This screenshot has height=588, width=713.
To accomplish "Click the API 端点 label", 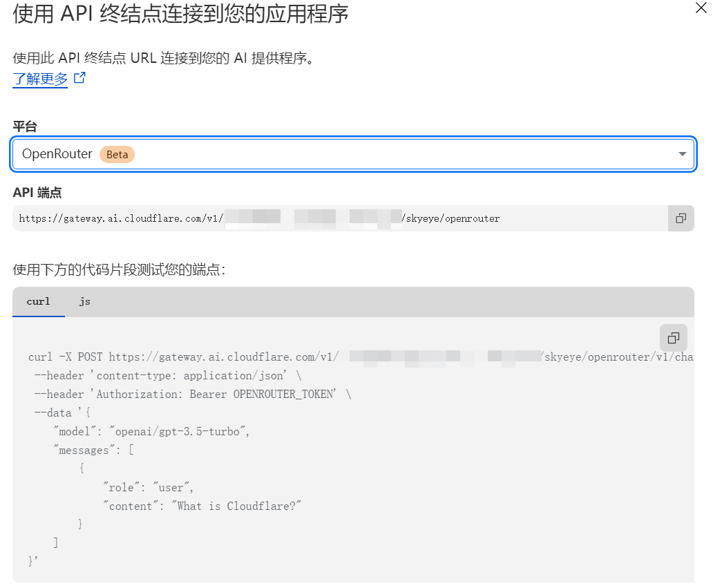I will (37, 192).
